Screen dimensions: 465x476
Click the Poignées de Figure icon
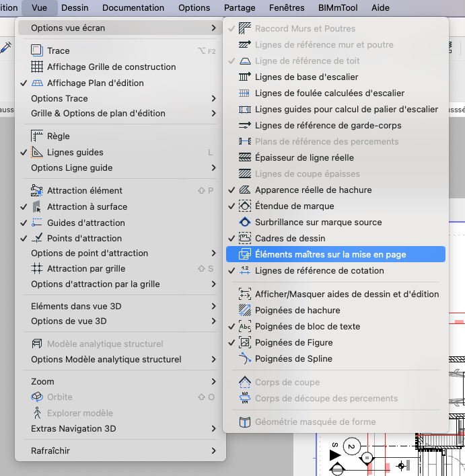click(x=245, y=342)
